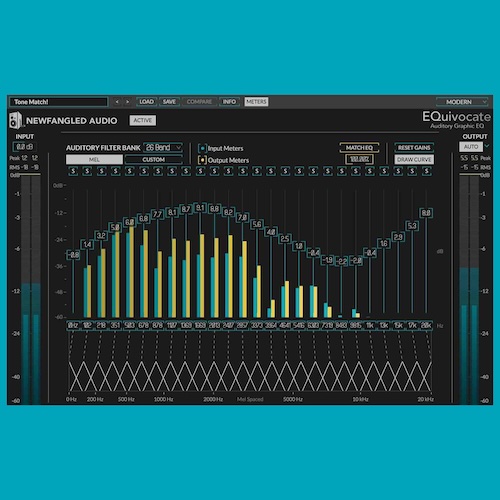Select the MEL filter bank tab
500x500 pixels.
(94, 160)
